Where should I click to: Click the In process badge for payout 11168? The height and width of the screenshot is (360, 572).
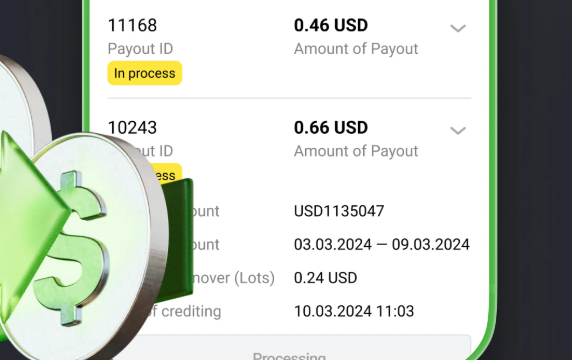tap(144, 73)
